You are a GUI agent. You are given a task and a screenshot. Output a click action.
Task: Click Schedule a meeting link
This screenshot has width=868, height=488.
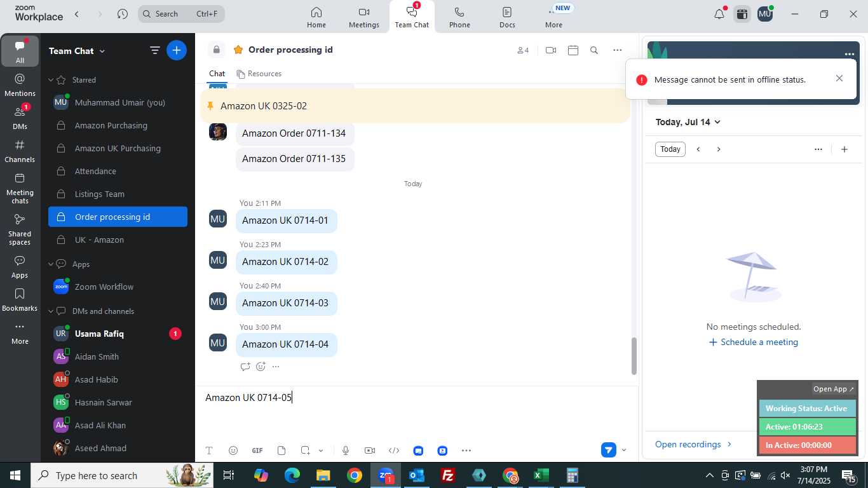point(753,342)
